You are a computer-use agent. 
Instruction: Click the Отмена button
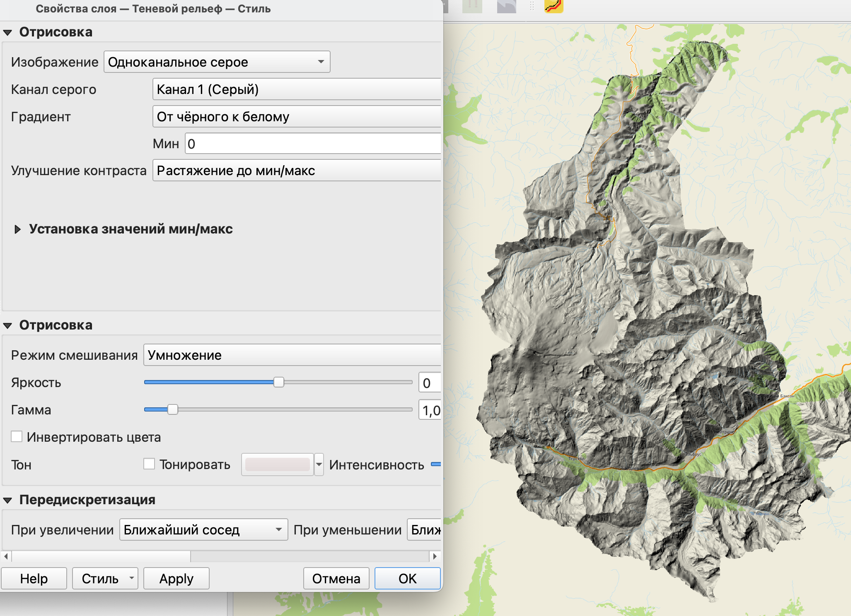(336, 578)
